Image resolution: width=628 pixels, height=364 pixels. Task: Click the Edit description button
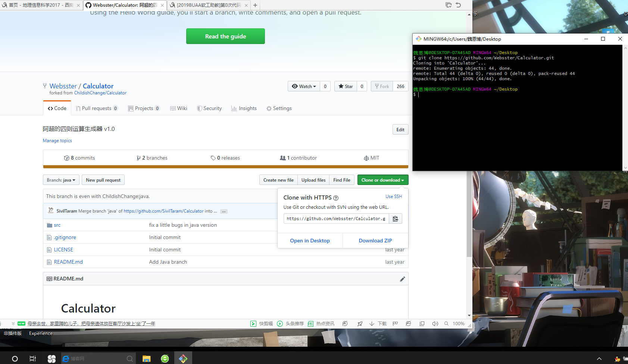[400, 129]
